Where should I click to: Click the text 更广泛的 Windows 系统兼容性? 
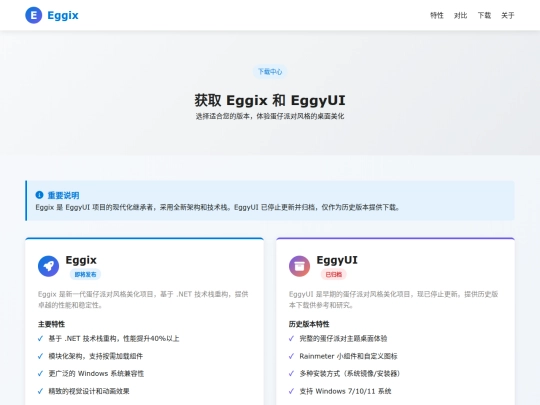click(96, 374)
